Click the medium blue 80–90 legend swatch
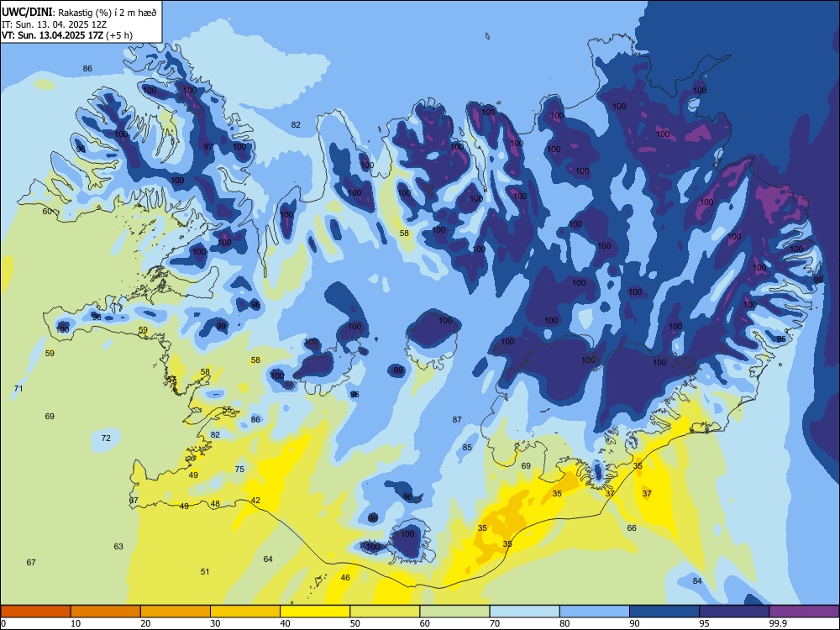Viewport: 840px width, 630px height. pyautogui.click(x=594, y=612)
